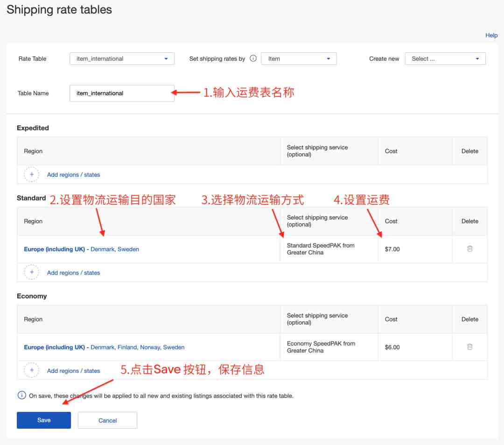
Task: Open Europe Denmark, Finland, Norway, Sweden link
Action: click(x=104, y=348)
